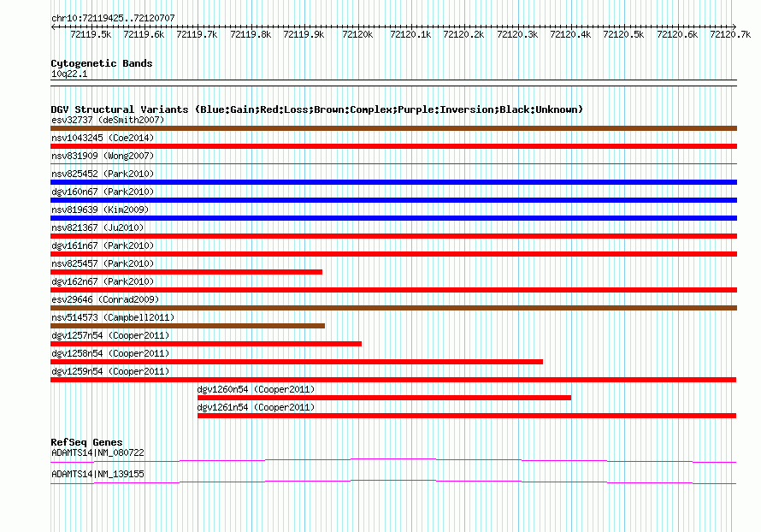
Task: Open dgv1259n54 (Cooper2011) label
Action: pyautogui.click(x=110, y=371)
